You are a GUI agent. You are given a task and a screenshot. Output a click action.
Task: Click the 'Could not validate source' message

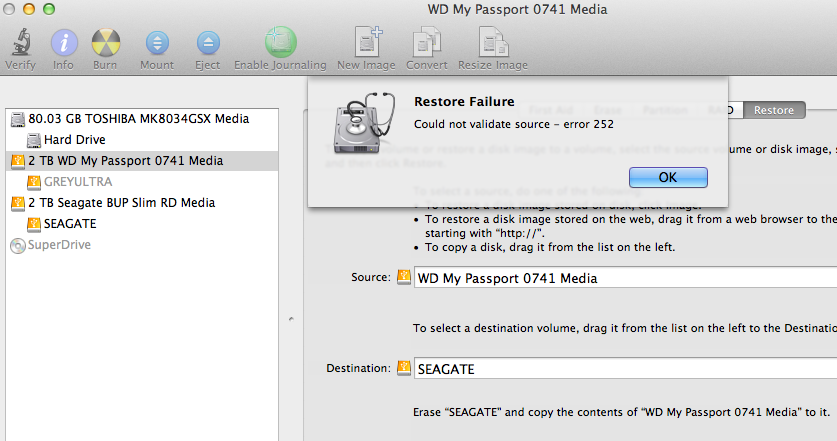pyautogui.click(x=514, y=124)
